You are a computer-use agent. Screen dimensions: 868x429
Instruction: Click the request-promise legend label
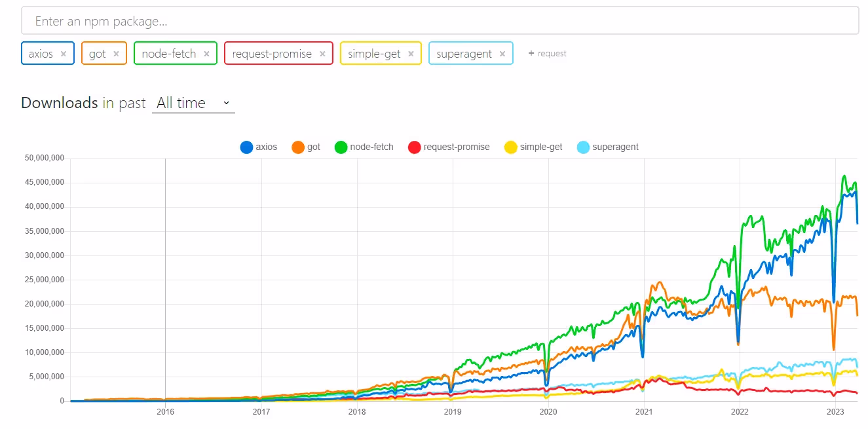pos(457,147)
